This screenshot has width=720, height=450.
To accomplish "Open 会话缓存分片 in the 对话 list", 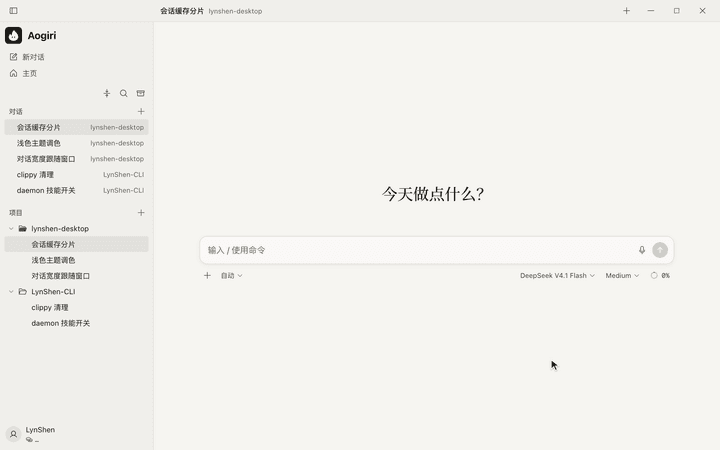I will point(77,127).
